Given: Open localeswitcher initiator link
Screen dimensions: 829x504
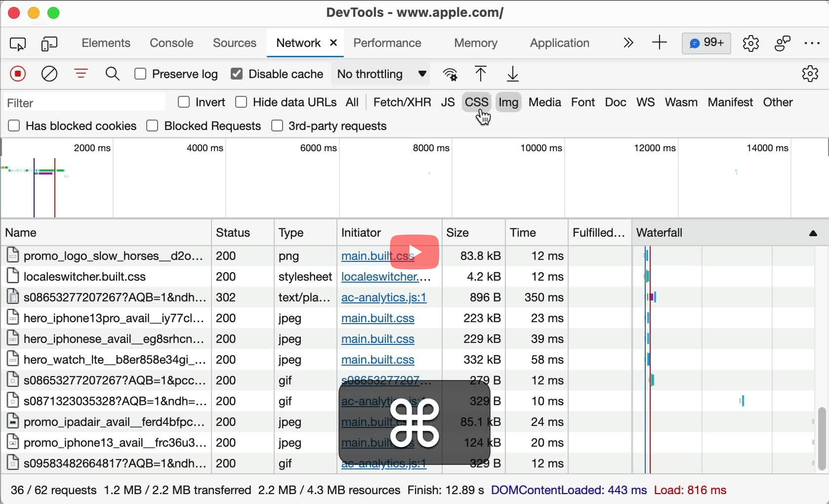Looking at the screenshot, I should [386, 277].
